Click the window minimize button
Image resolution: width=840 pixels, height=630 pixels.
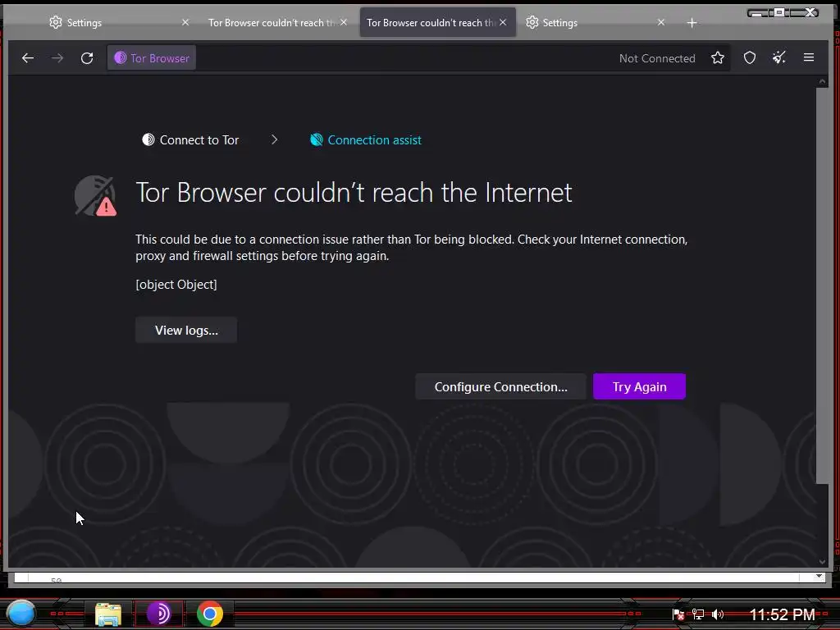[x=758, y=12]
